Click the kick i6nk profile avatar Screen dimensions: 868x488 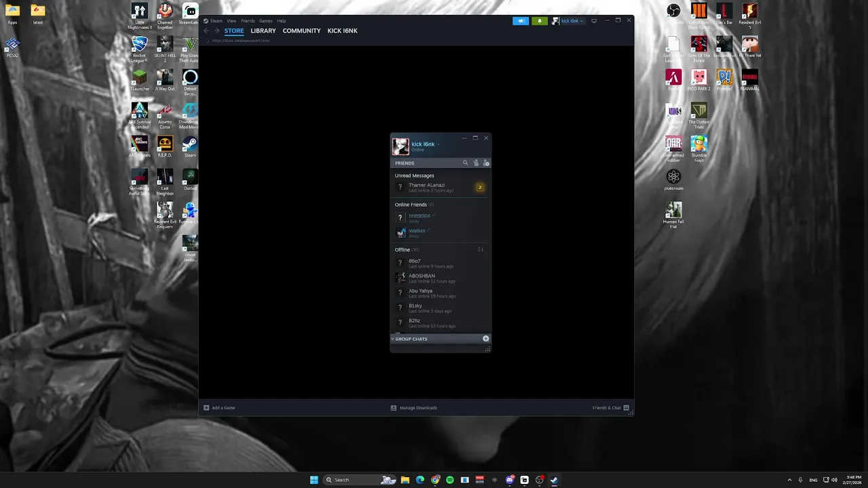pyautogui.click(x=401, y=146)
